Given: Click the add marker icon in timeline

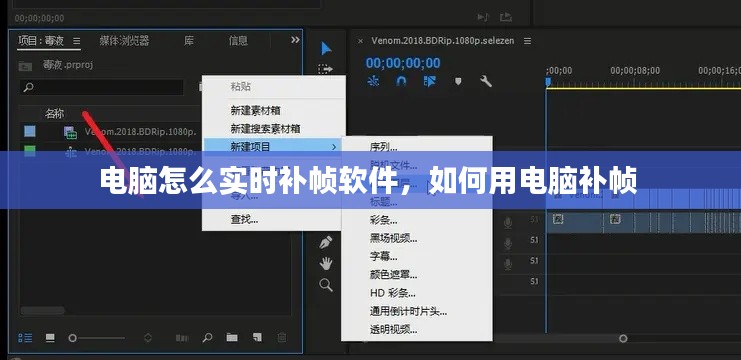Looking at the screenshot, I should 457,82.
